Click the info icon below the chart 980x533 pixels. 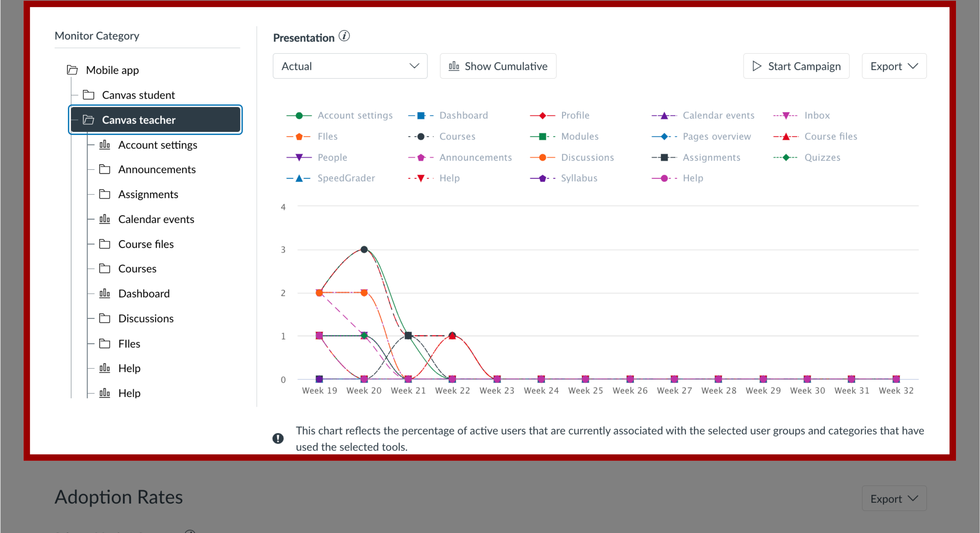tap(278, 438)
